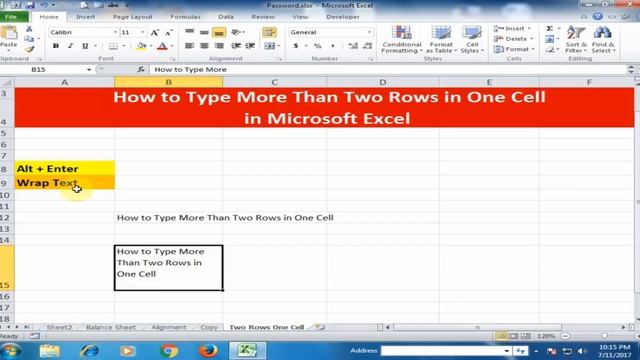Click the formula bar text field

(388, 69)
